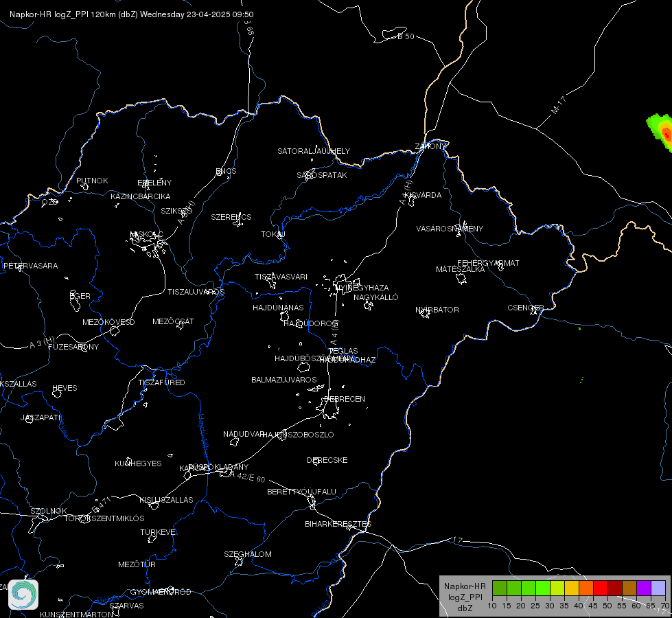
Task: Pick the lavender 65-70 dBZ legend swatch
Action: tap(658, 588)
